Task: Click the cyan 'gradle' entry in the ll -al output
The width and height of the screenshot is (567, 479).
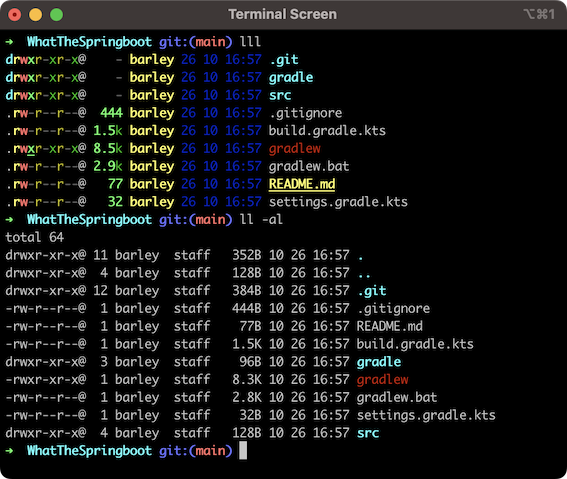Action: coord(379,362)
